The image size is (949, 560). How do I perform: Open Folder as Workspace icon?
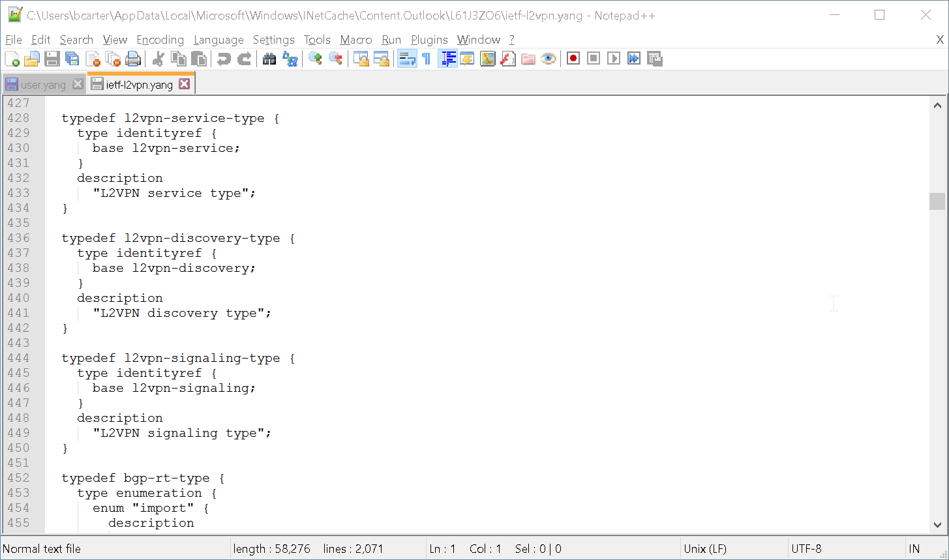tap(528, 59)
